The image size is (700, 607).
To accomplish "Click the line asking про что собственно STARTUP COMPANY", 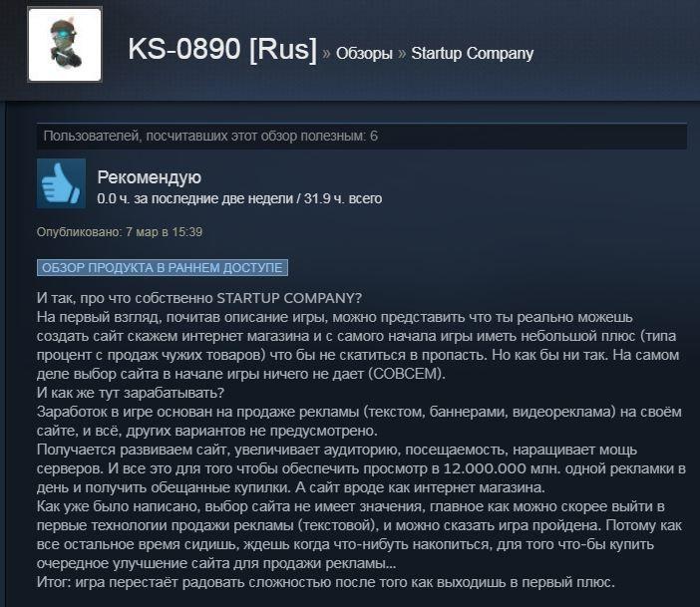I will point(199,298).
